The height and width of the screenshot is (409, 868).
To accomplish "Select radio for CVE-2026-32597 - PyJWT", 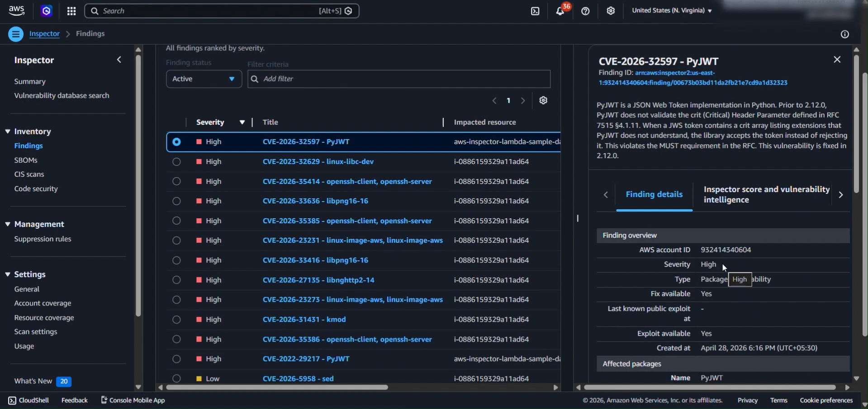I will [x=176, y=142].
